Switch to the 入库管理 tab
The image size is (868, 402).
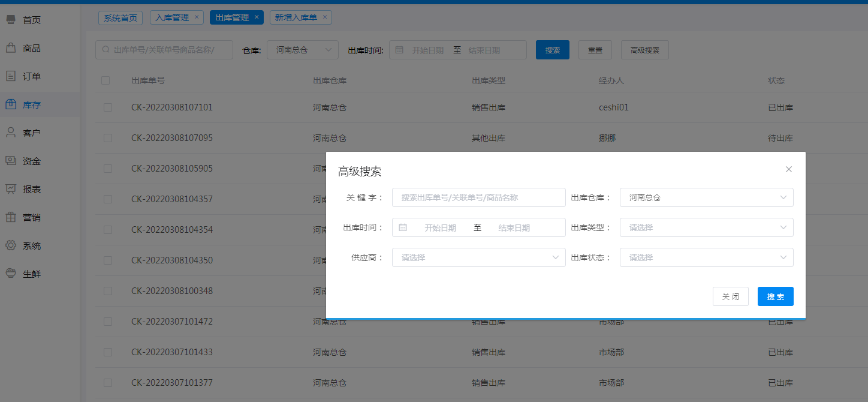point(172,17)
